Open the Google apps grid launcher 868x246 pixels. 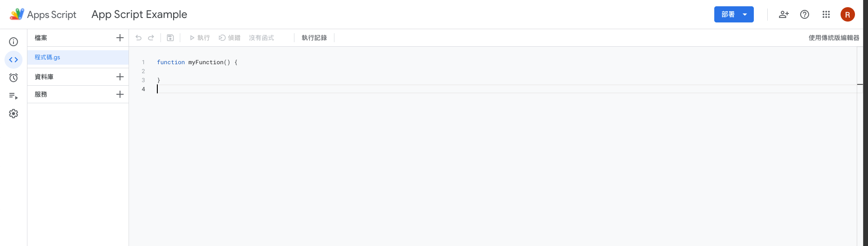click(826, 14)
